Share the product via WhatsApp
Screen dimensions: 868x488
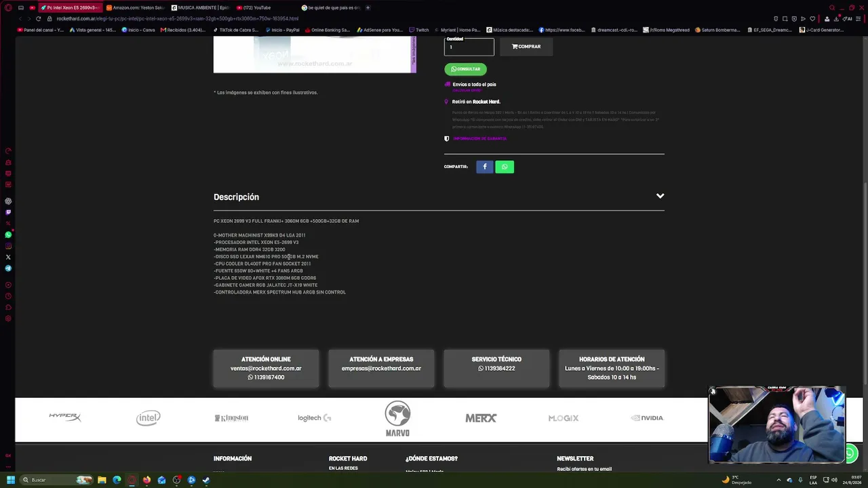pos(505,167)
